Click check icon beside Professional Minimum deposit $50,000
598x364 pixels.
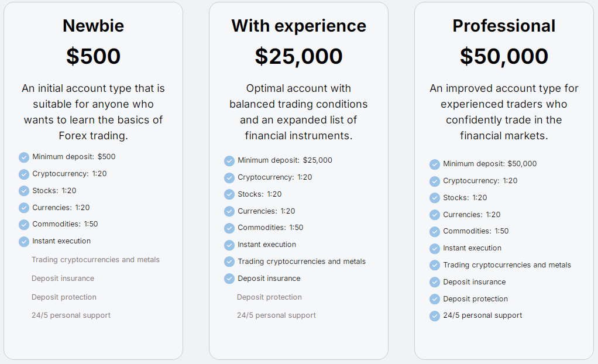(435, 164)
